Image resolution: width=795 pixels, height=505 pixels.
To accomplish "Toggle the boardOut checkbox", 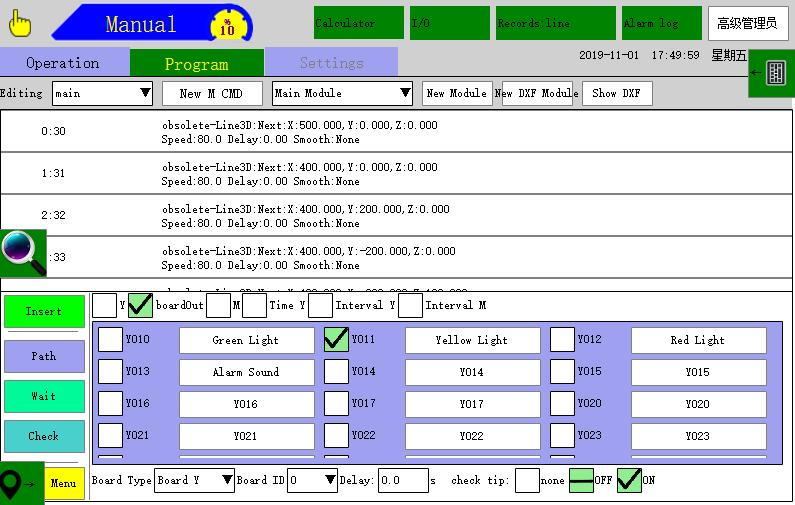I will click(140, 305).
